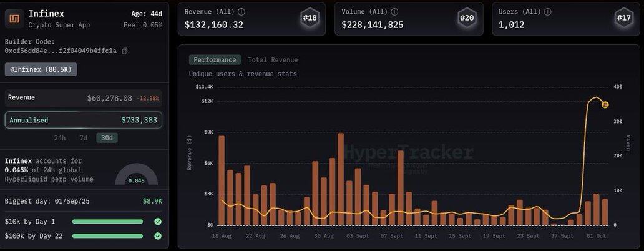644x251 pixels.
Task: Click the 0.045 volume share gauge
Action: pos(136,175)
